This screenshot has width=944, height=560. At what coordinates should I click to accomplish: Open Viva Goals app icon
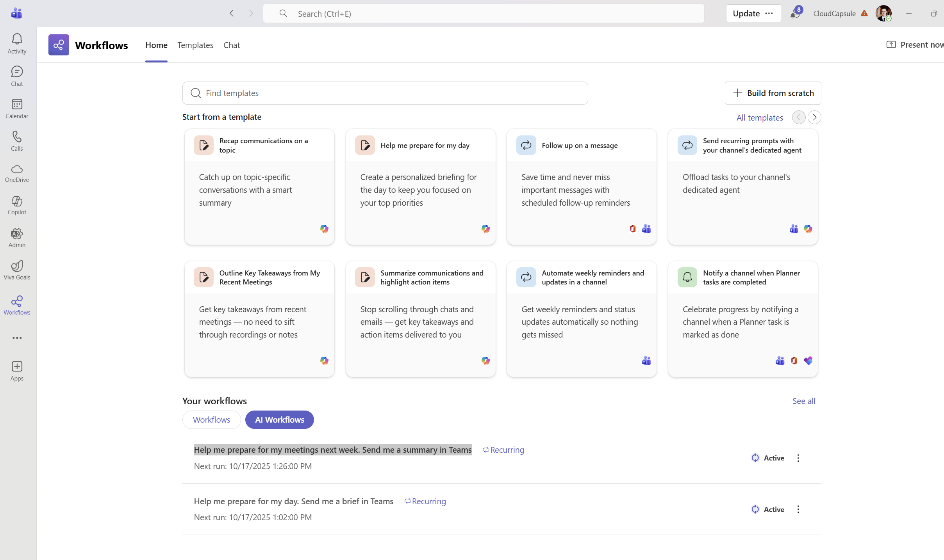[x=17, y=270]
